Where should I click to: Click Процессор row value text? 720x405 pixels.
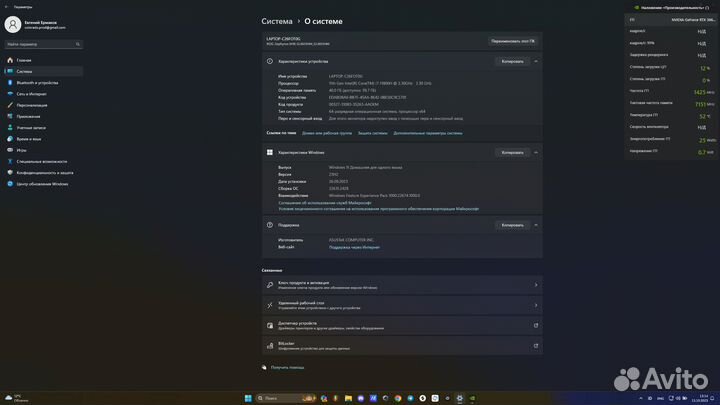pos(380,84)
